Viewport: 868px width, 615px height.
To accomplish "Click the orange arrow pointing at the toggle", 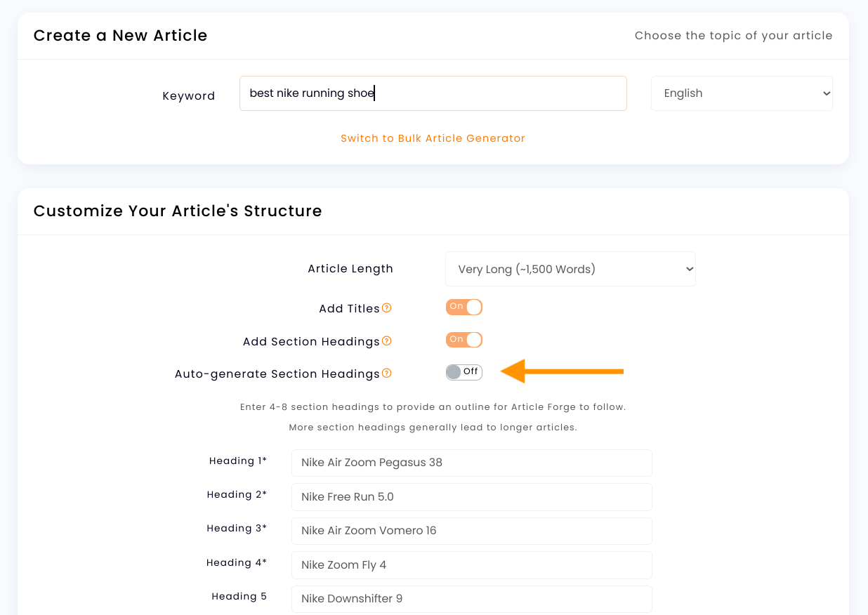I will pyautogui.click(x=562, y=371).
